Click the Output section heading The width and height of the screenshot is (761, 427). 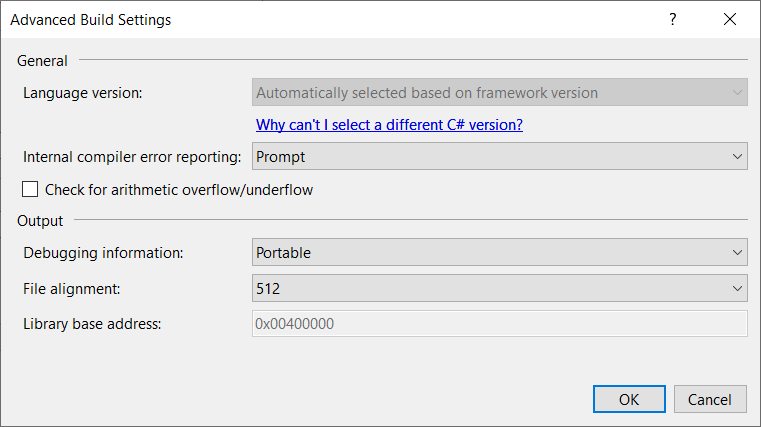[40, 220]
